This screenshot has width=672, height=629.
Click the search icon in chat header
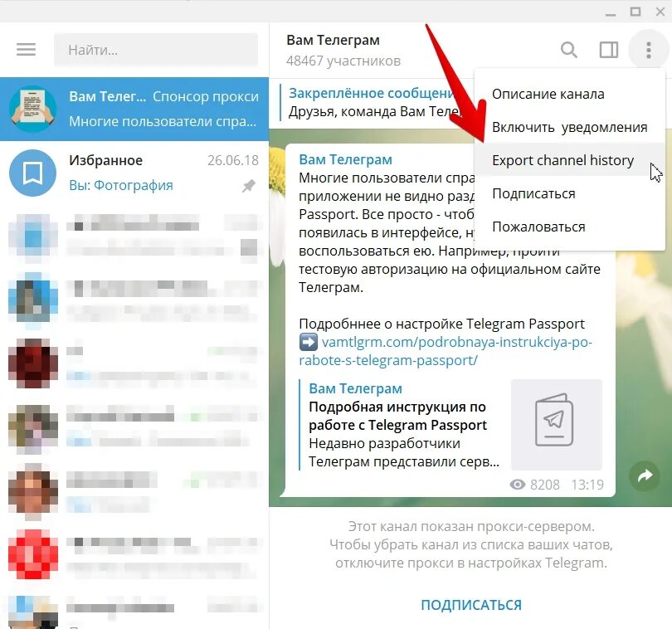click(x=569, y=50)
